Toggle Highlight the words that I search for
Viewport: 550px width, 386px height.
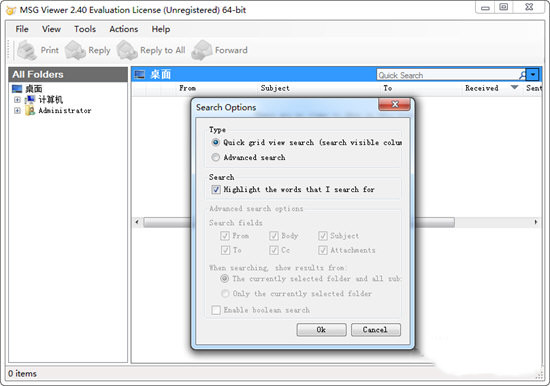click(x=216, y=190)
